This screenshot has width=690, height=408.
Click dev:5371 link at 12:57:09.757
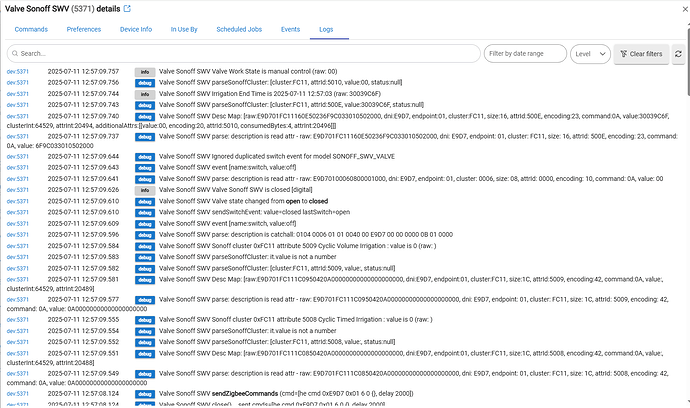pos(18,72)
